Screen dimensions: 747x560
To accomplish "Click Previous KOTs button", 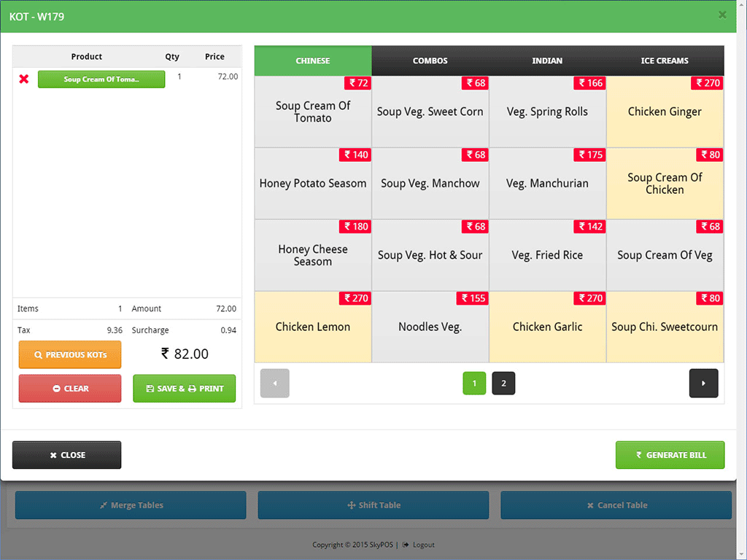I will (70, 355).
